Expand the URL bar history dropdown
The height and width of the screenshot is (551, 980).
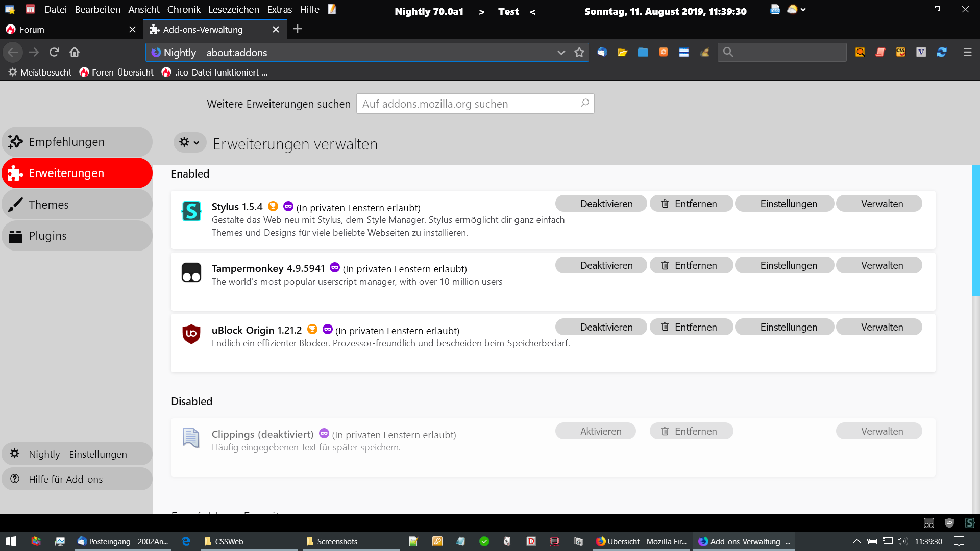tap(561, 52)
